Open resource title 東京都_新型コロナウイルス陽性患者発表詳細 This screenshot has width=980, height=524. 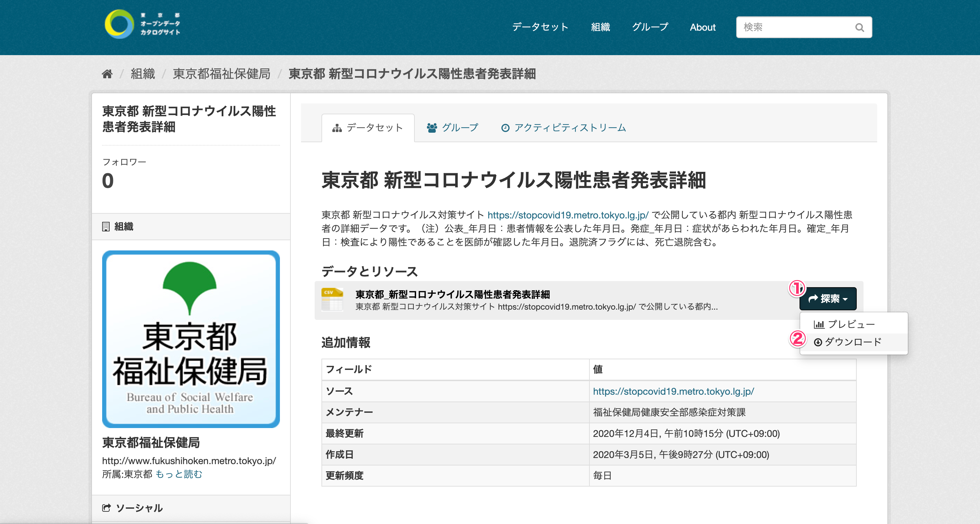point(452,294)
